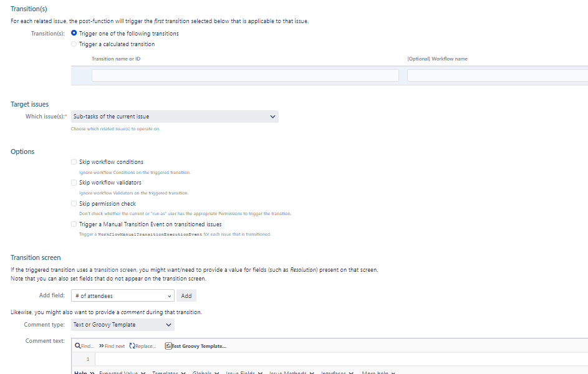Click 'Ignore workflow Conditions on the triggered transition.' hint
This screenshot has width=588, height=374.
135,173
